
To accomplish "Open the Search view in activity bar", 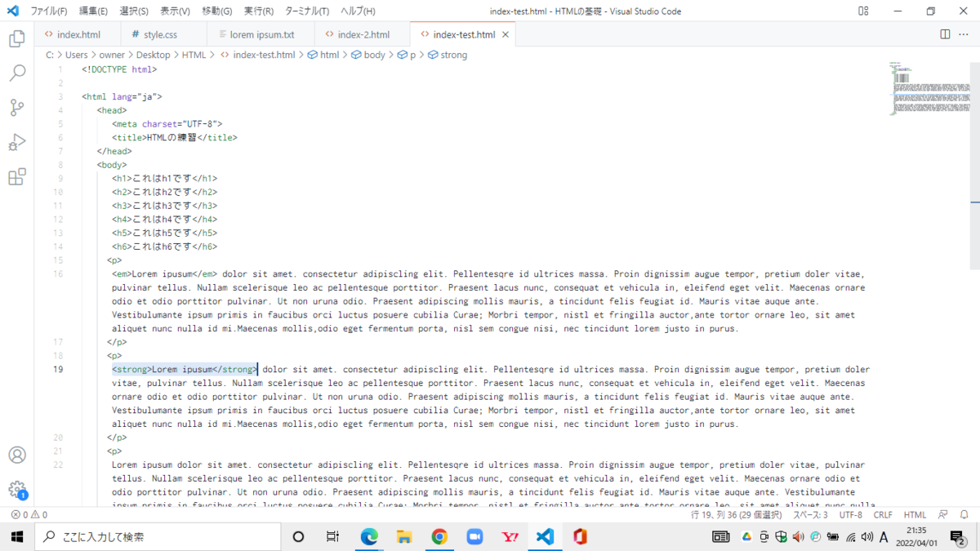I will coord(16,73).
